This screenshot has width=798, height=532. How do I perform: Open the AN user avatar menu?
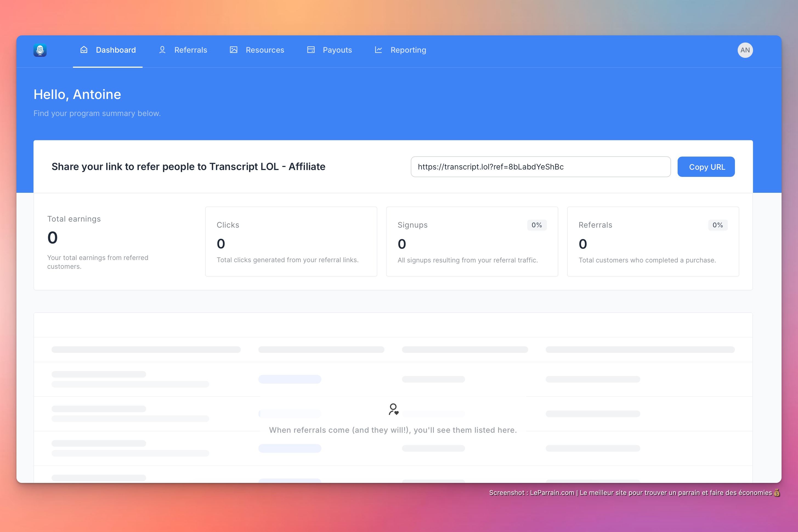pyautogui.click(x=745, y=50)
